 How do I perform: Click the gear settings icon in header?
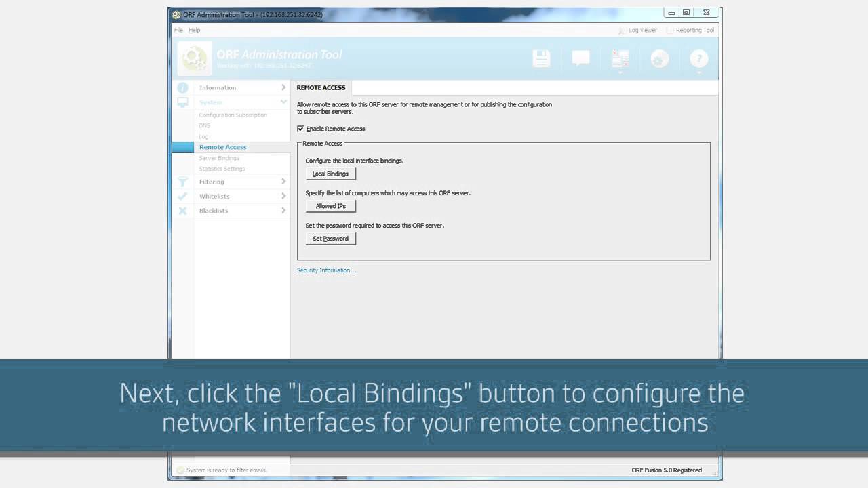pyautogui.click(x=660, y=59)
